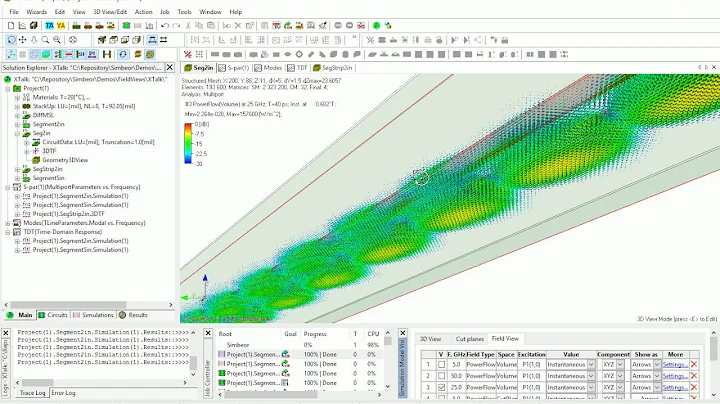Viewport: 720px width, 404px height.
Task: Close the Solution Explorer panel
Action: tap(170, 67)
